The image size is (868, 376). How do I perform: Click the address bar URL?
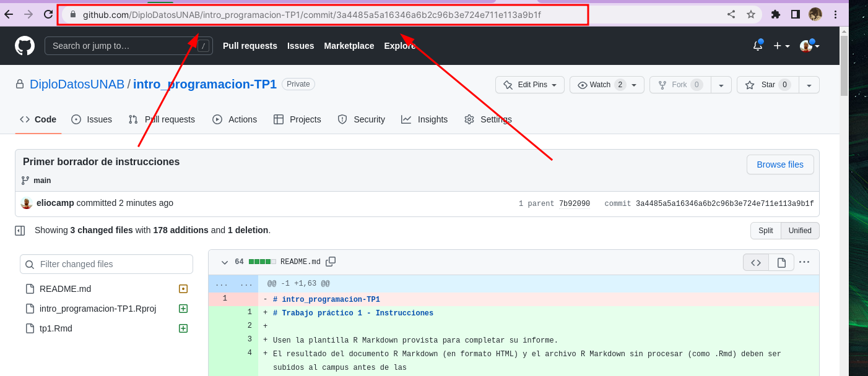(312, 14)
